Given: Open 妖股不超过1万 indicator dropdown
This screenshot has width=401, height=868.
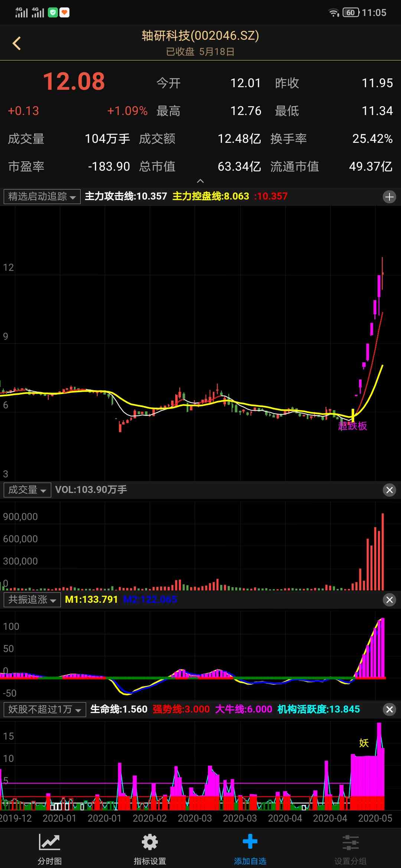Looking at the screenshot, I should 45,710.
